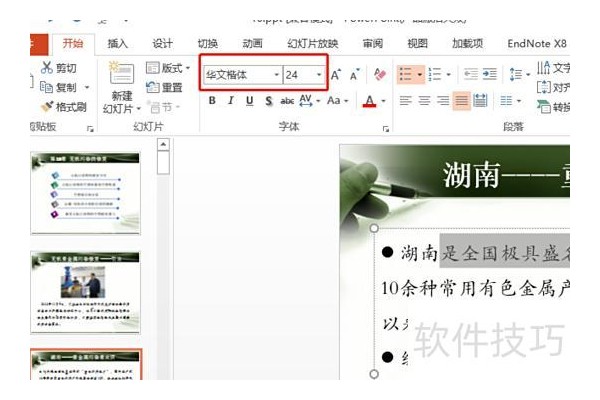Align text left
Image resolution: width=600 pixels, height=400 pixels.
click(406, 101)
